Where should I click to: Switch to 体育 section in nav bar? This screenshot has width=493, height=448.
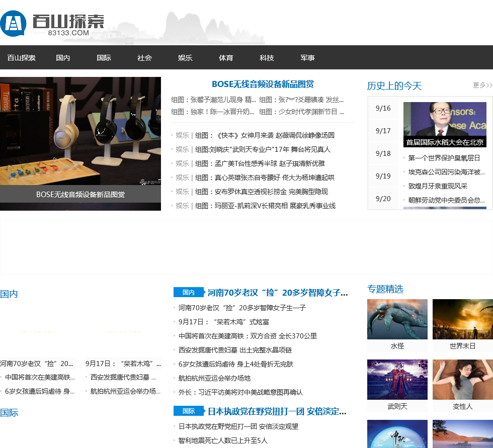226,58
